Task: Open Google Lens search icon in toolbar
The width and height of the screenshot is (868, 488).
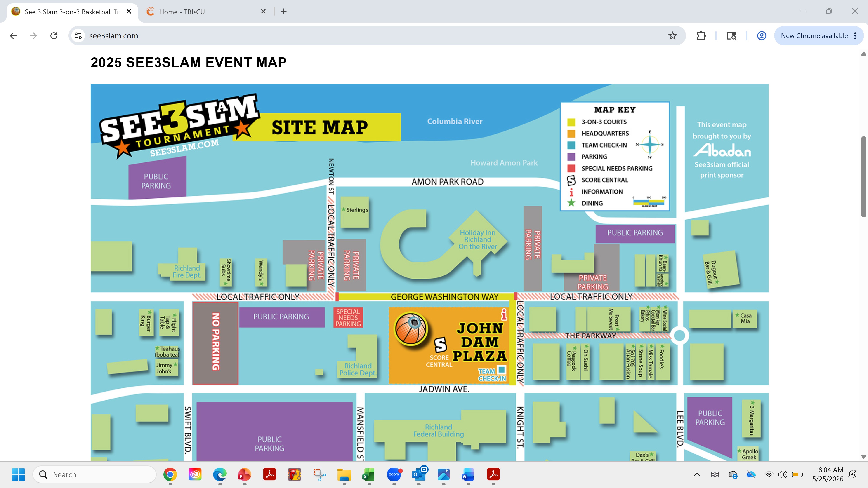Action: pyautogui.click(x=731, y=36)
